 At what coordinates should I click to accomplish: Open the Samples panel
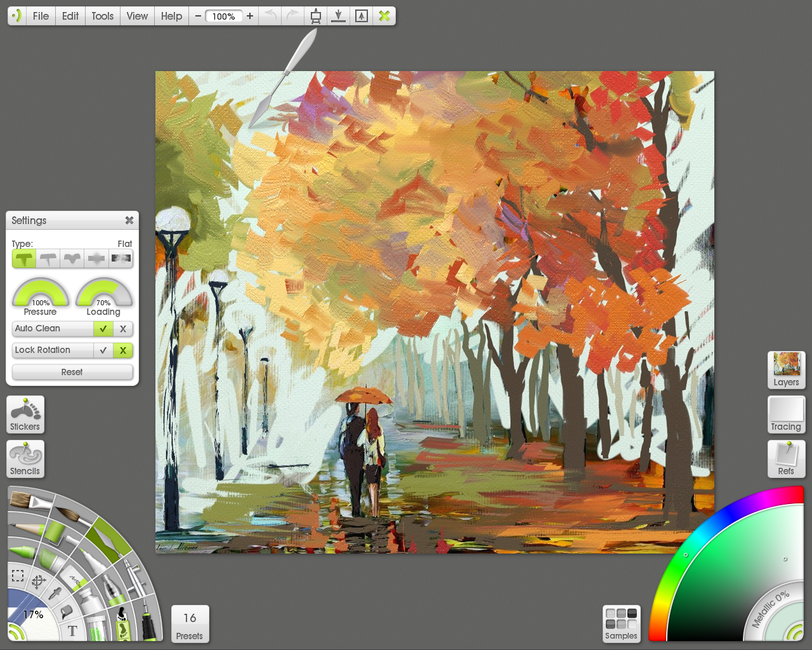click(620, 624)
